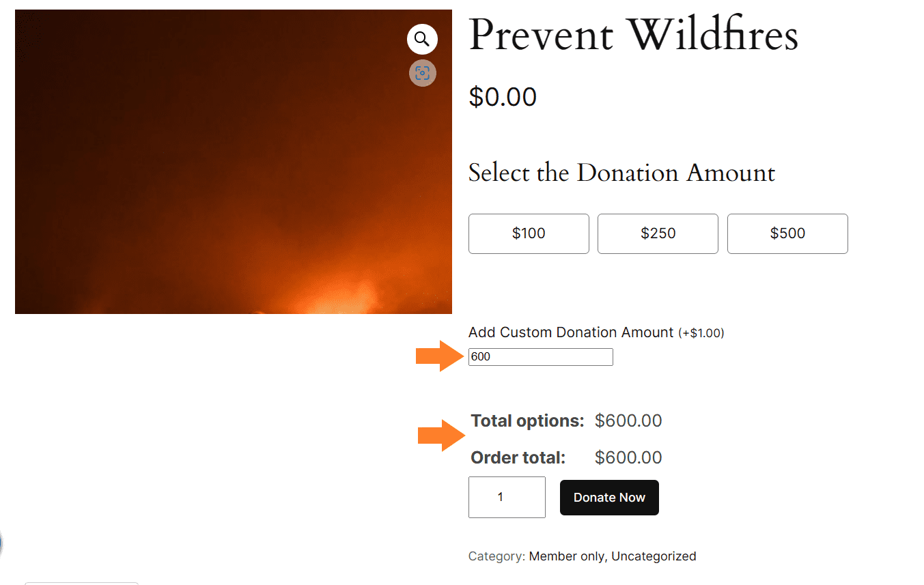Select the $100 donation amount

click(x=529, y=233)
